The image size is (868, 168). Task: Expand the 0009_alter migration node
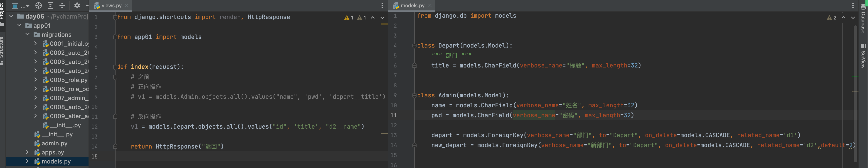[x=35, y=116]
